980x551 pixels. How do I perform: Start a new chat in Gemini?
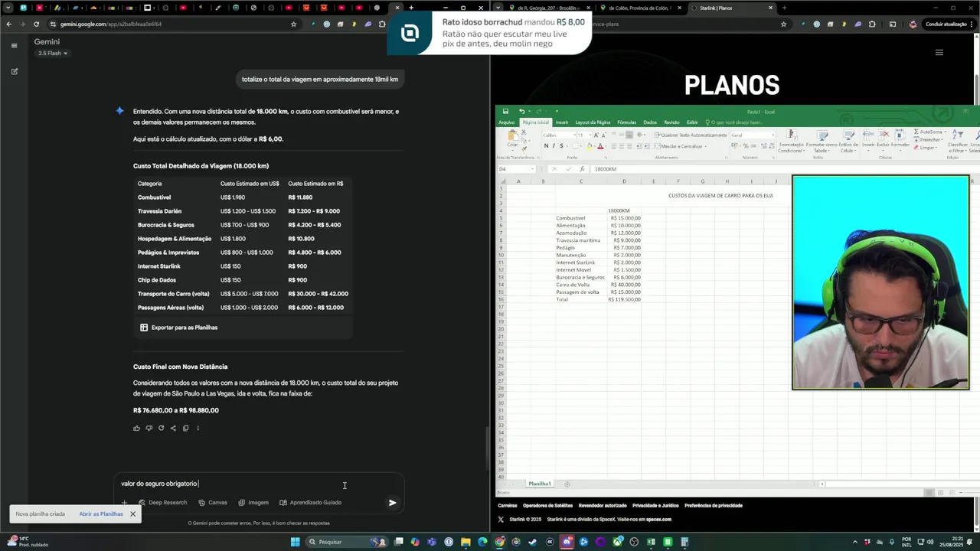[14, 71]
